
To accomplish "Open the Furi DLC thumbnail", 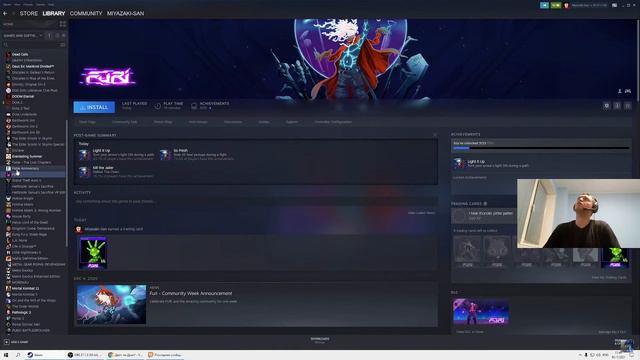I will (481, 312).
